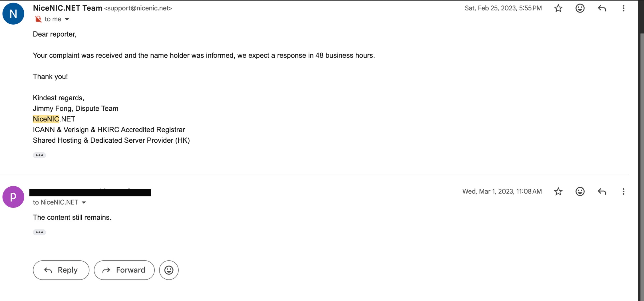Star the NiceNIC.NET Team email
This screenshot has height=301, width=644.
click(558, 8)
